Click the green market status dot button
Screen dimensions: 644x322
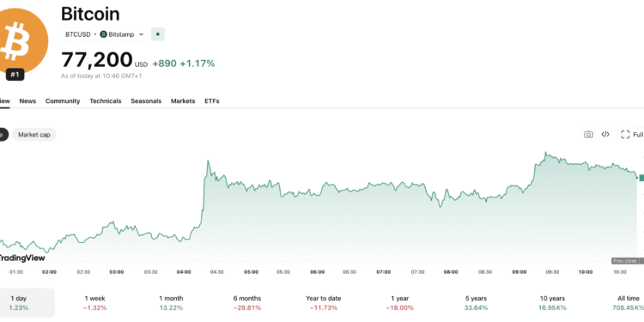(x=158, y=34)
